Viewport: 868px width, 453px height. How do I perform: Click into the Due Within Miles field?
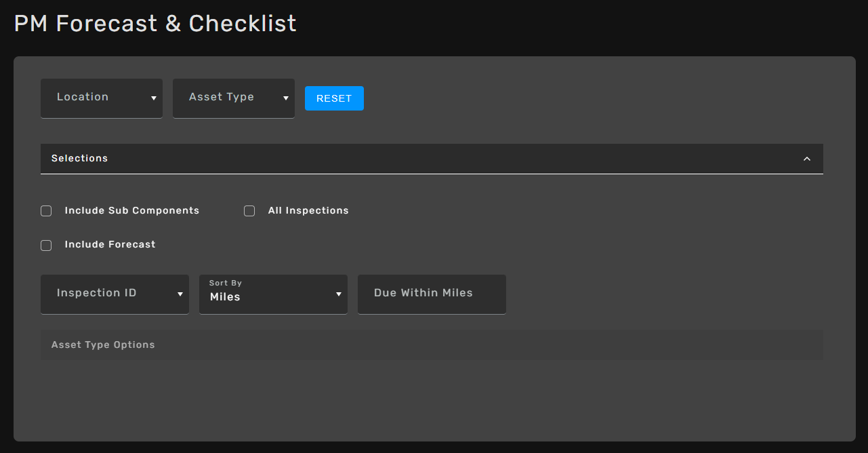tap(432, 294)
